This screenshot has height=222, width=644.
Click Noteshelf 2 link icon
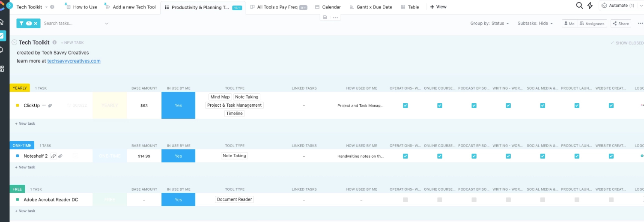pos(53,156)
